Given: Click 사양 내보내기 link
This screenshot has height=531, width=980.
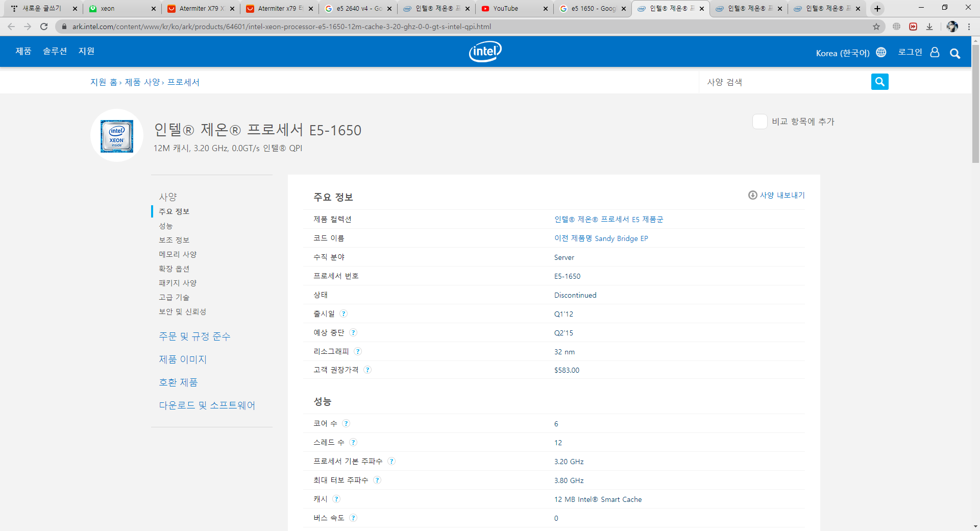Looking at the screenshot, I should (782, 195).
